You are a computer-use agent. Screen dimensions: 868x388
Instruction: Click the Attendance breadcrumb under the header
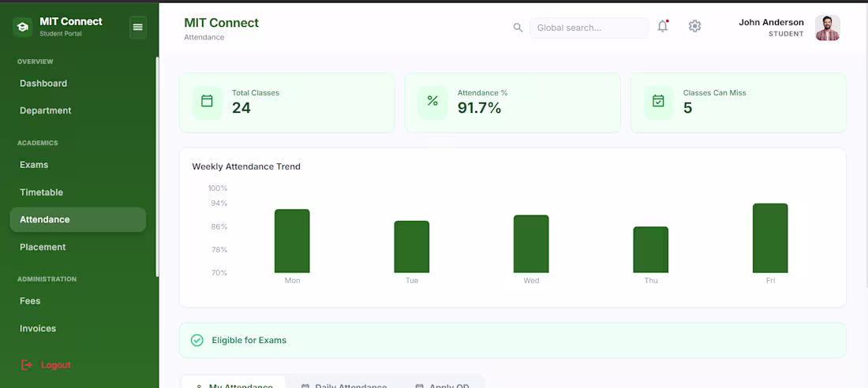(x=204, y=38)
